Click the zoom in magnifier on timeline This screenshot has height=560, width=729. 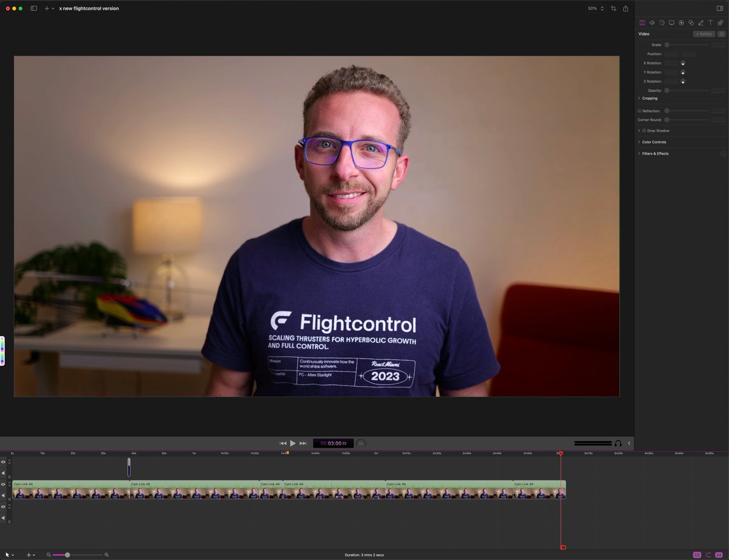coord(106,555)
